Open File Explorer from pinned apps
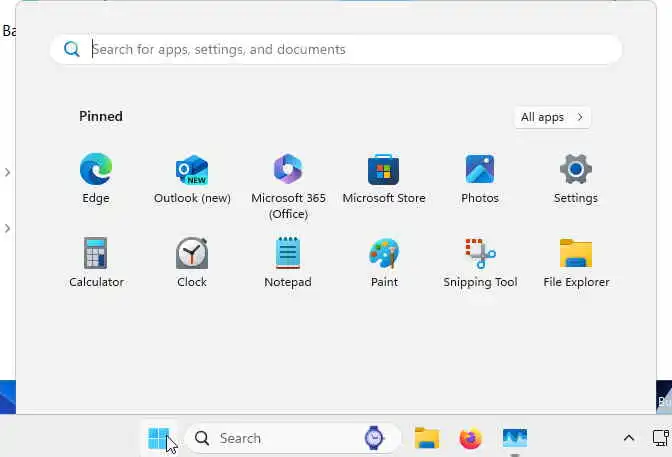 (x=576, y=262)
